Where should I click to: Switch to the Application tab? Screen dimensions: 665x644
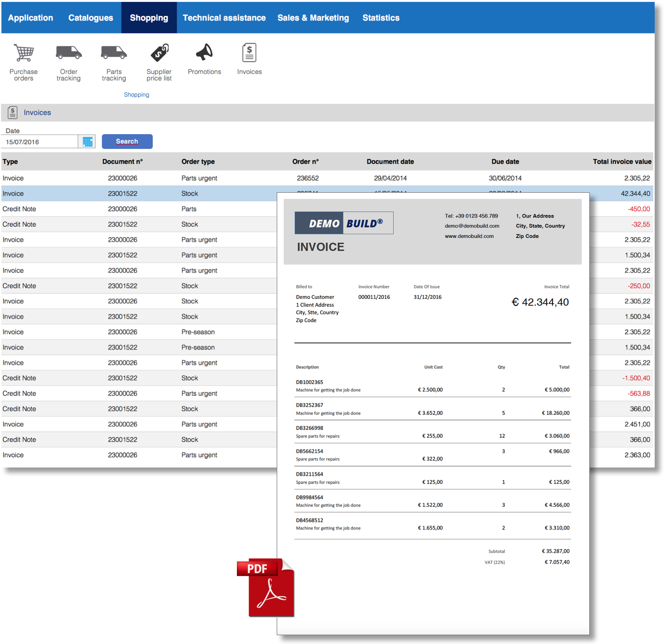[30, 18]
